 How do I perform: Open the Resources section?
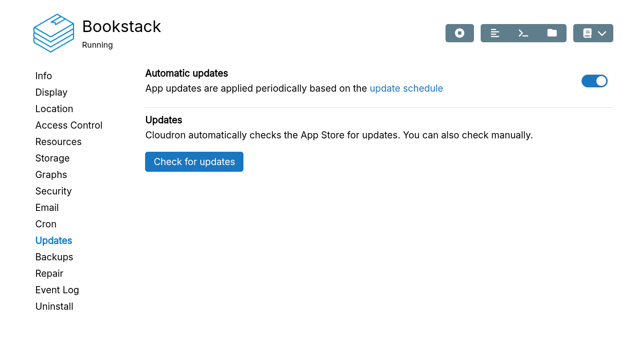[x=58, y=142]
